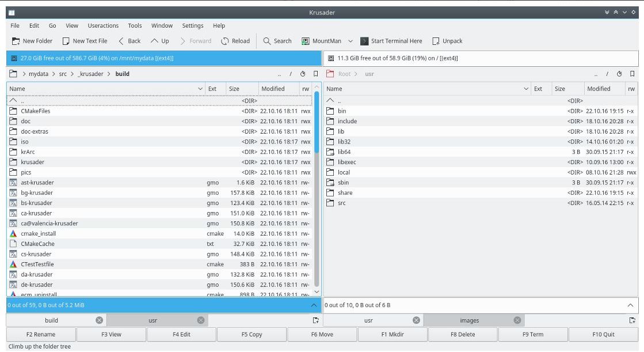Screen dimensions: 644x352
Task: Click the F2 Rename button
Action: click(x=41, y=334)
